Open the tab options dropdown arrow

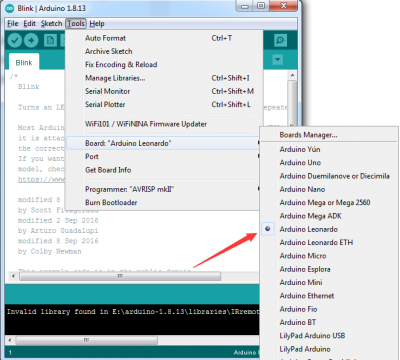tap(278, 60)
